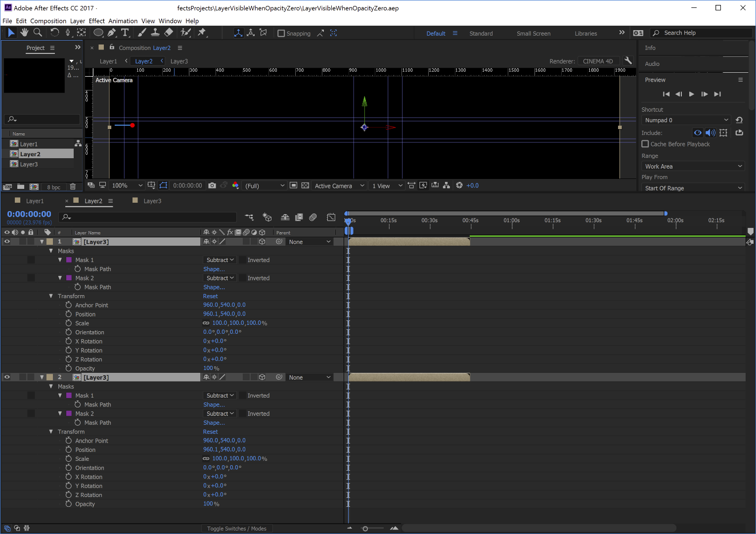Image resolution: width=756 pixels, height=534 pixels.
Task: Uncheck Cache Before Playback in Preview panel
Action: [645, 144]
